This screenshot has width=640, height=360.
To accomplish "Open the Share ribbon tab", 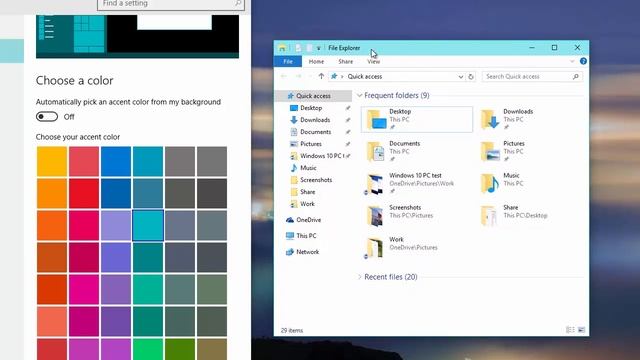I will pyautogui.click(x=345, y=62).
